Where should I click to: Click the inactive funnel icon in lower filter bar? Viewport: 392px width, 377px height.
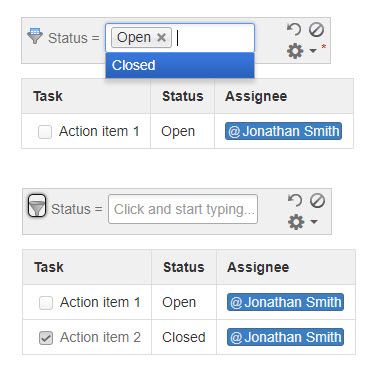pos(37,206)
